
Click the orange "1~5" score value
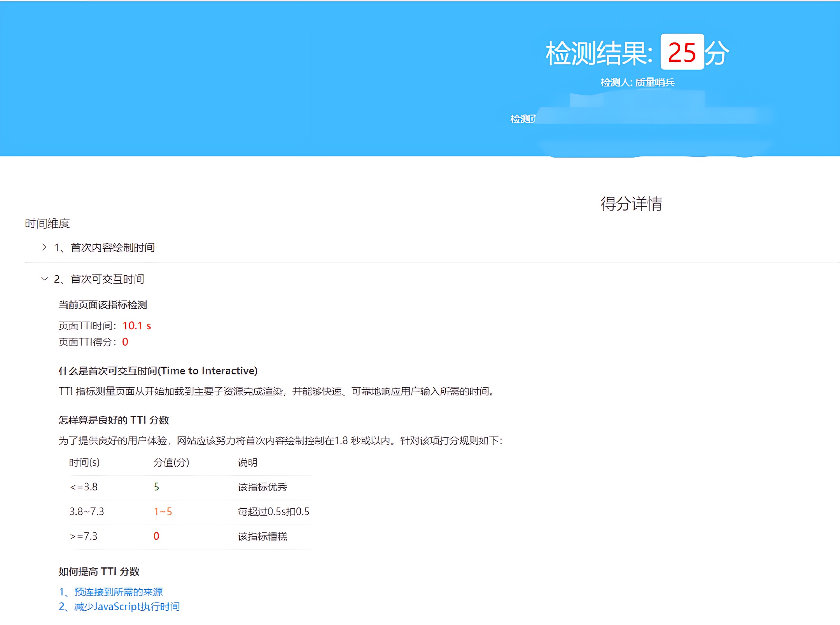tap(163, 512)
